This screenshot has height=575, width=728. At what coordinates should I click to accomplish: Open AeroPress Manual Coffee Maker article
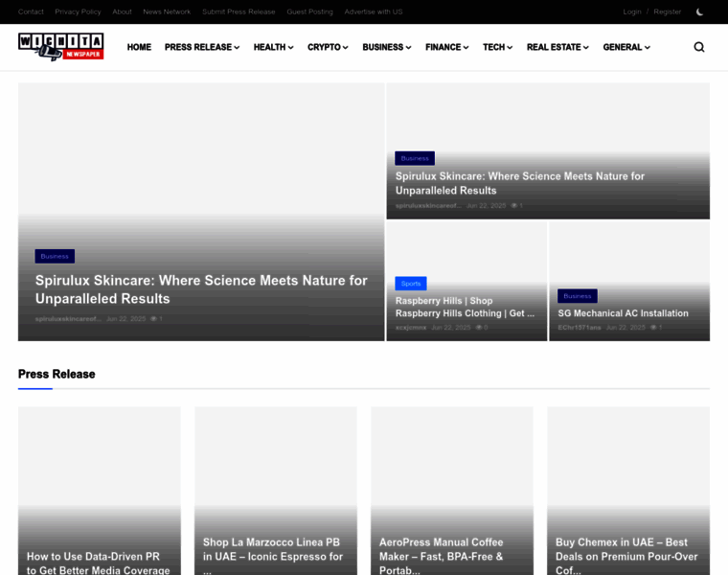point(441,556)
